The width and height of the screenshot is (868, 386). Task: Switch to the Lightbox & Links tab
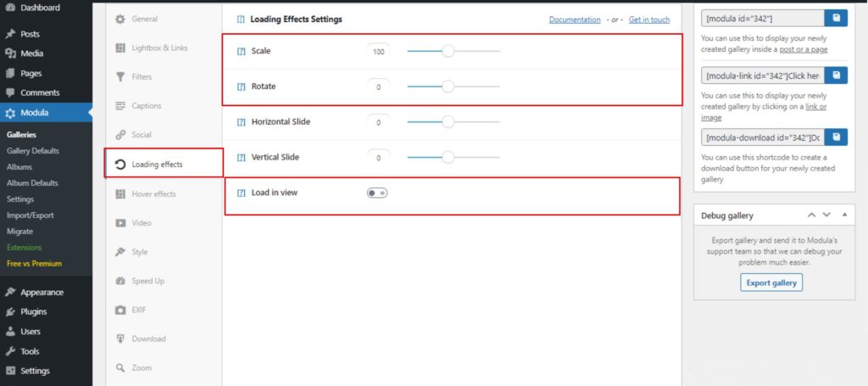point(159,48)
